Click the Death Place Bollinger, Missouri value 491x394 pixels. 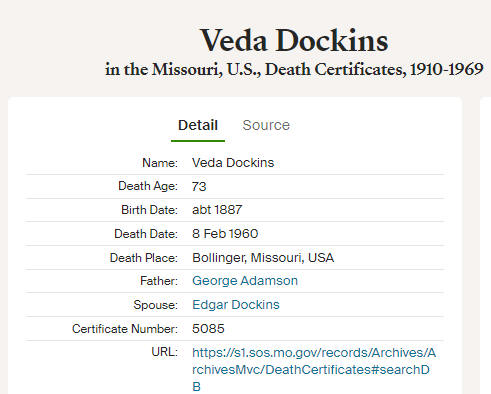pos(263,258)
